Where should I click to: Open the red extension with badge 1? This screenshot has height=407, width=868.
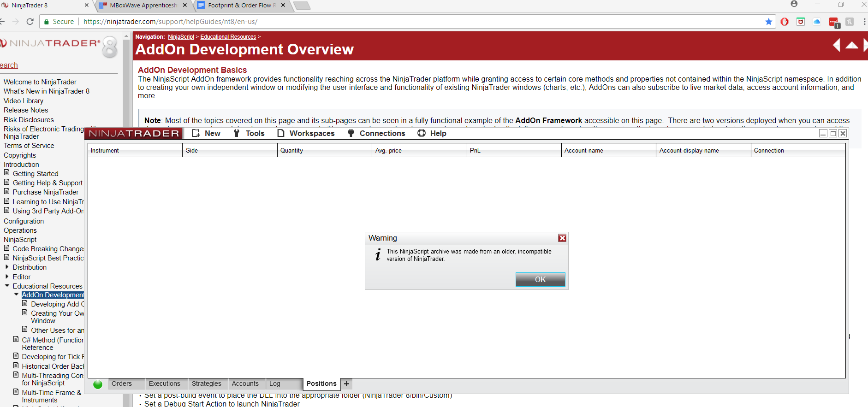(x=834, y=23)
